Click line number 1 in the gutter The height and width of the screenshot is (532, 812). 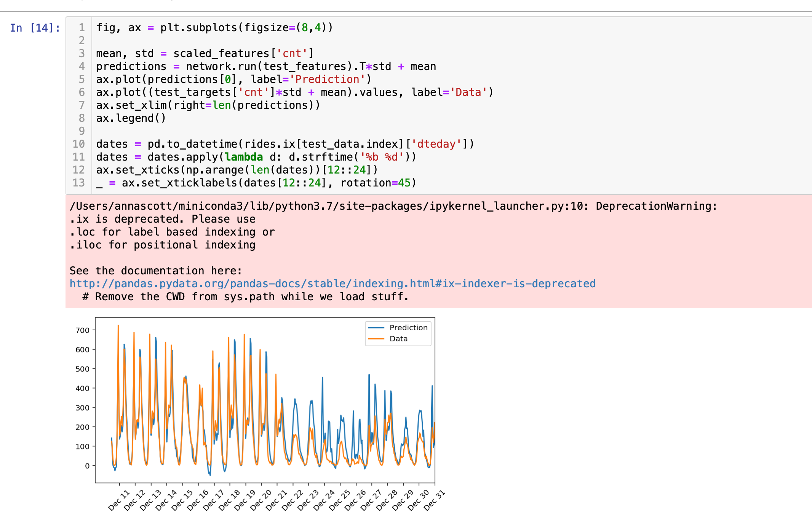click(x=82, y=28)
